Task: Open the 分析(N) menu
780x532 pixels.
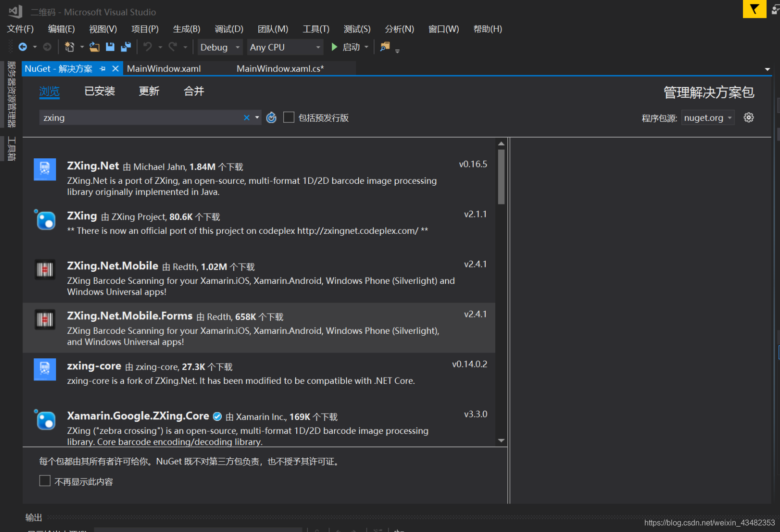Action: [x=399, y=29]
